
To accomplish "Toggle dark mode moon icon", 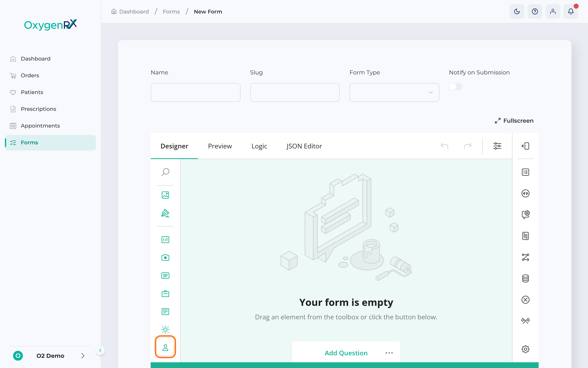I will [517, 11].
